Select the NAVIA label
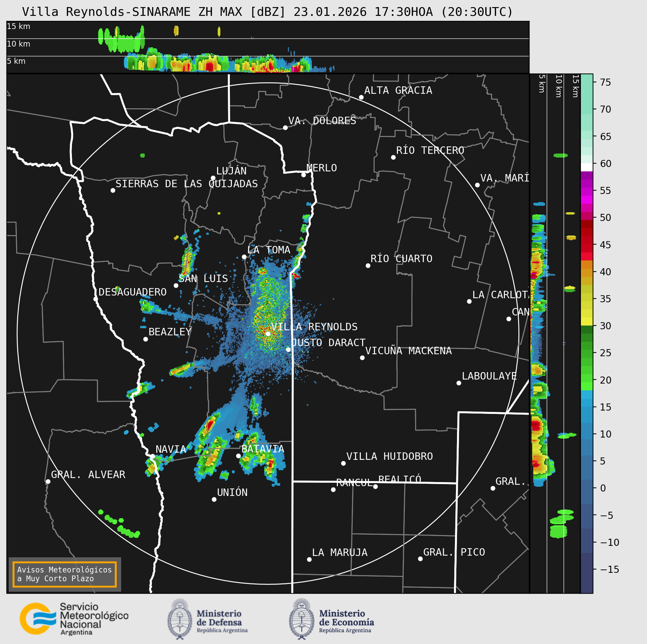Image resolution: width=647 pixels, height=644 pixels. coord(171,449)
